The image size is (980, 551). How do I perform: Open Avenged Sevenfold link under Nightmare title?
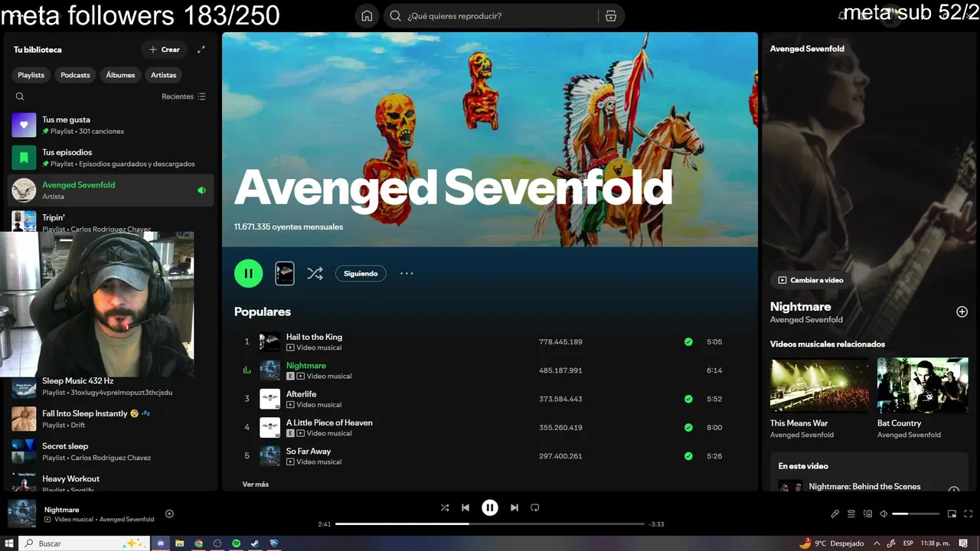[x=806, y=320]
